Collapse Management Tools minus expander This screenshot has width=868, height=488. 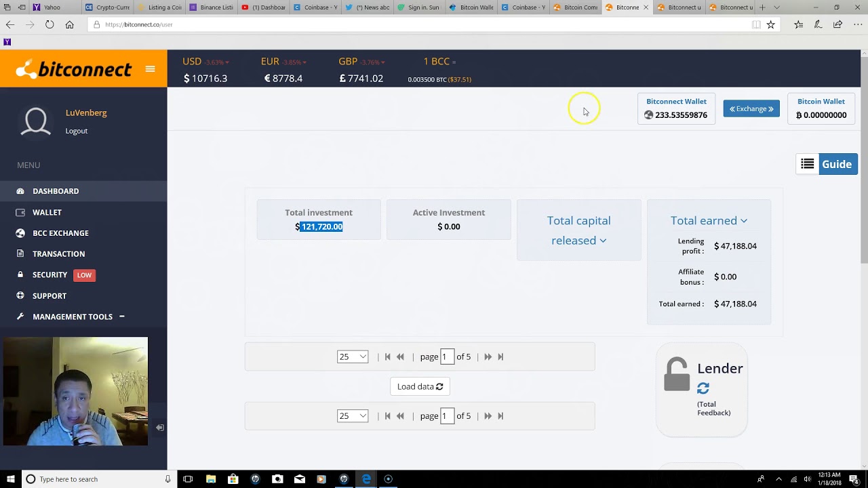click(122, 317)
